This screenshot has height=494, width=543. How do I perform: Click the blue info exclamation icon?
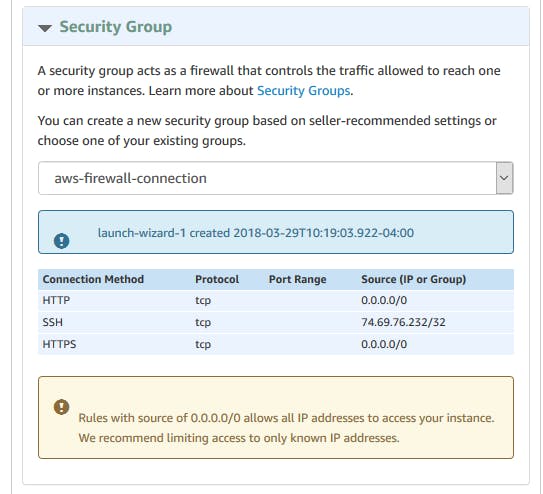pos(62,241)
